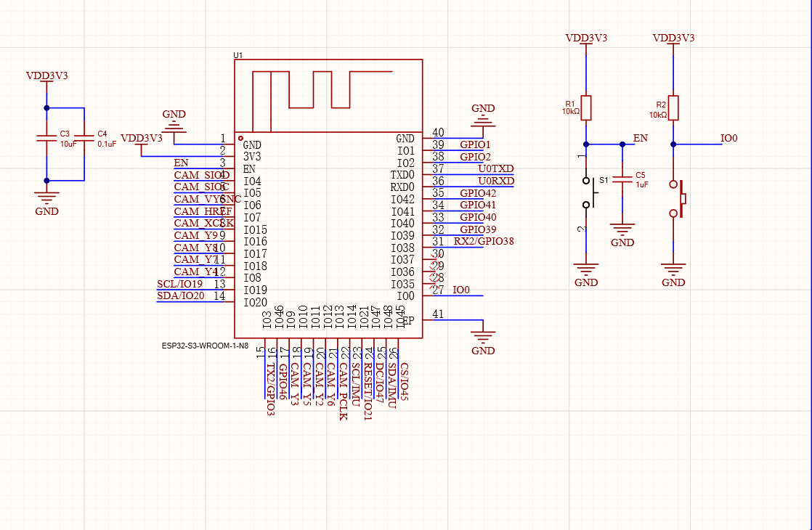Select the CAM_XCLK net label

(203, 223)
